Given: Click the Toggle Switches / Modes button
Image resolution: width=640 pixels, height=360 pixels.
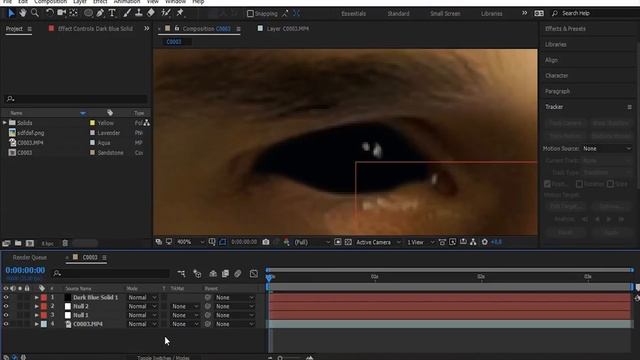Looking at the screenshot, I should pyautogui.click(x=163, y=358).
